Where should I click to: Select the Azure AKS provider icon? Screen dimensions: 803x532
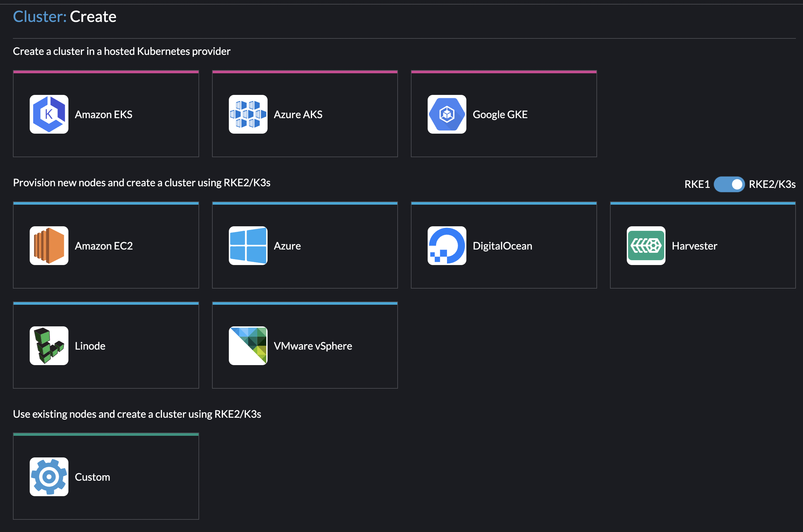coord(248,114)
